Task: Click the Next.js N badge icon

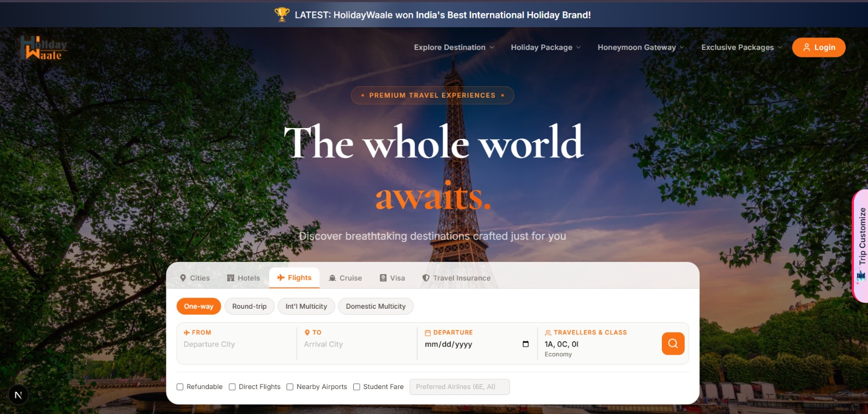Action: click(x=18, y=395)
